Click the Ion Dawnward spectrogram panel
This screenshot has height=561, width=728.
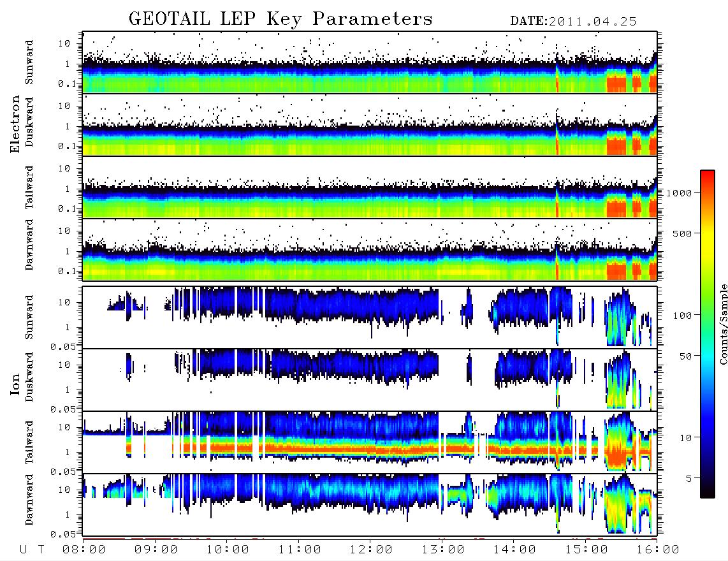(x=370, y=505)
